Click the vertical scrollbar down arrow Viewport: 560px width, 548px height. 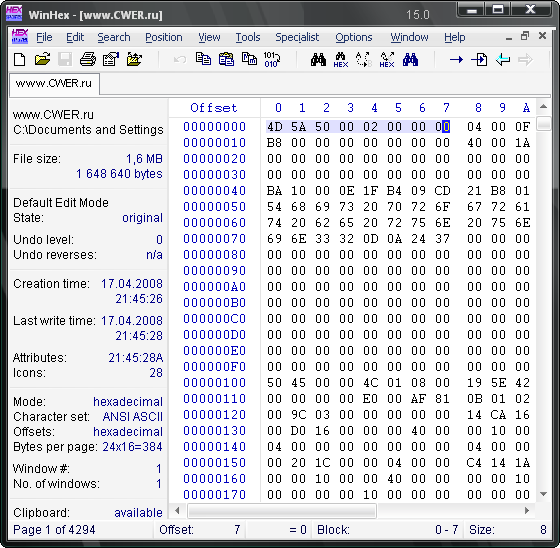coord(544,494)
